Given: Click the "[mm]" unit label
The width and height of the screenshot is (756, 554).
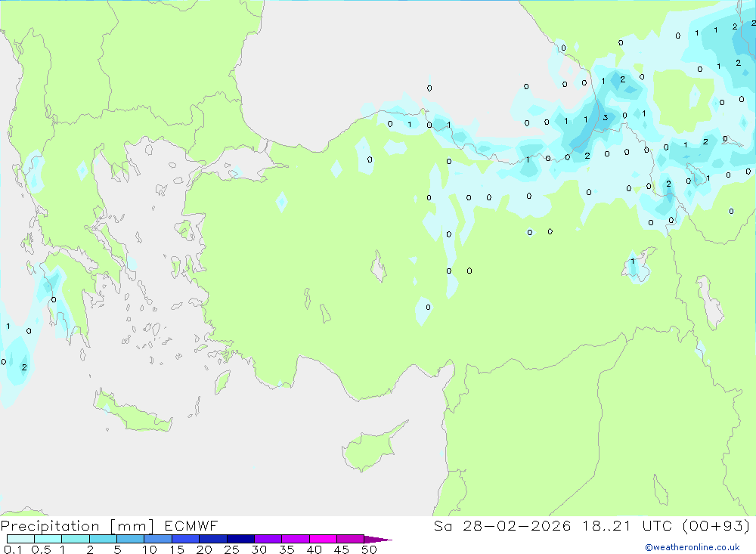Looking at the screenshot, I should 132,526.
